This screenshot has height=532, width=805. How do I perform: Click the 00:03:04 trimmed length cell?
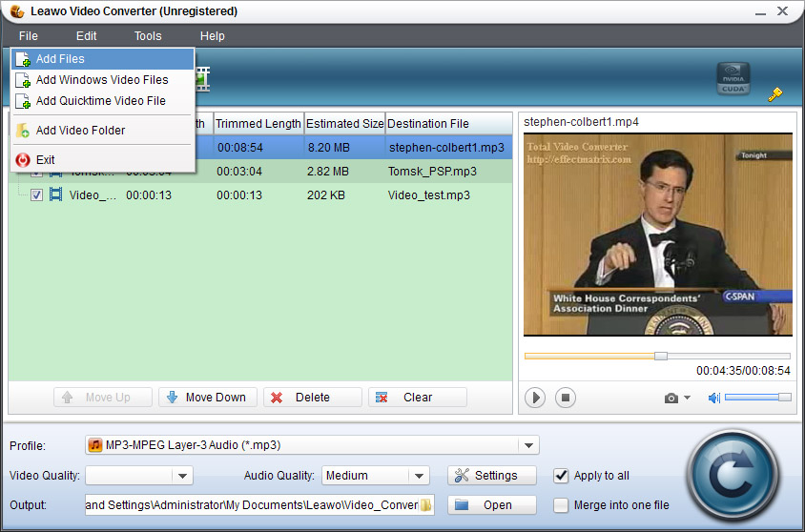click(x=239, y=172)
